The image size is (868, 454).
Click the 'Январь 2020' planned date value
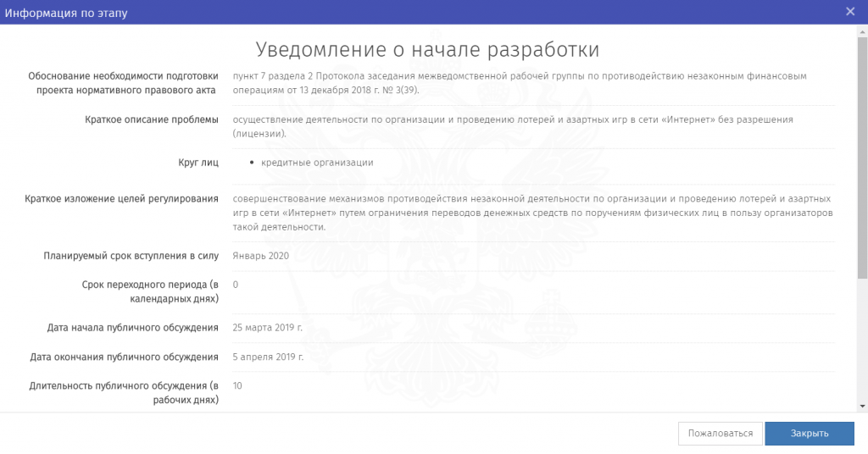tap(260, 256)
